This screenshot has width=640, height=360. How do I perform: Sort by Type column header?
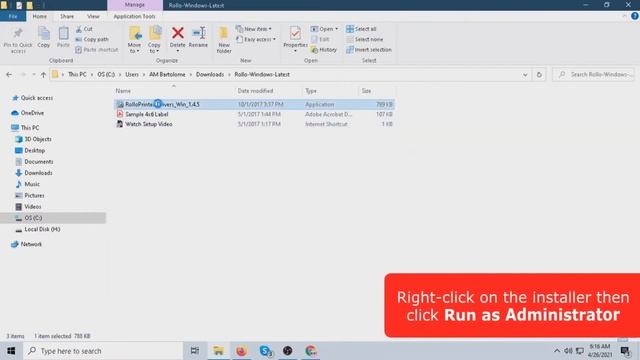[311, 91]
